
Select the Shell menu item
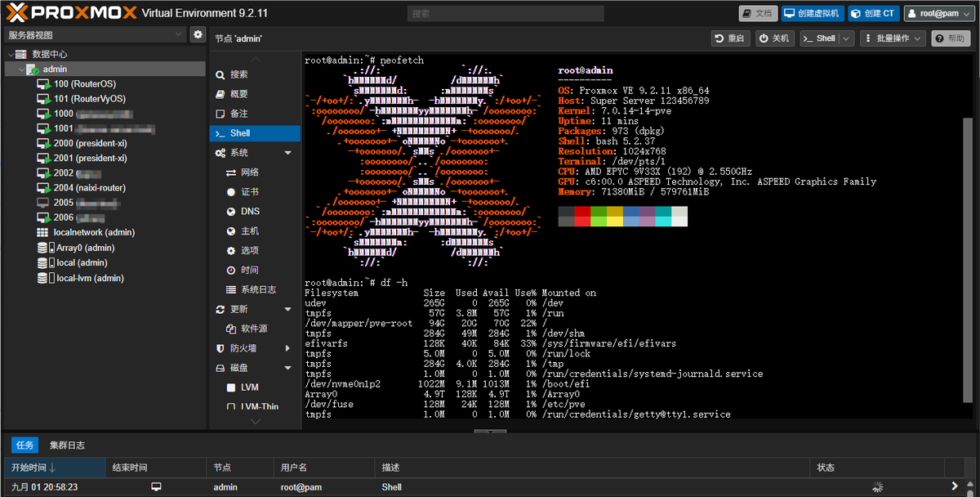point(254,133)
